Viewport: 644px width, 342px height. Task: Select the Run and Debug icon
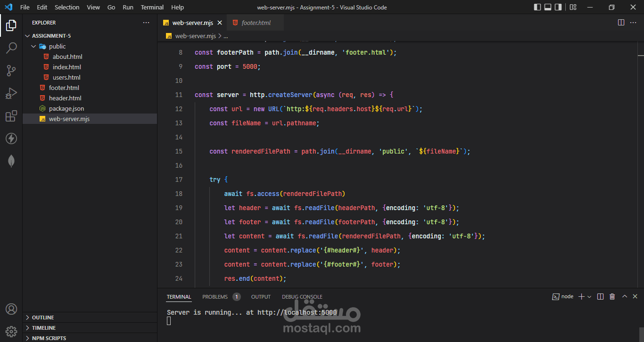[11, 93]
